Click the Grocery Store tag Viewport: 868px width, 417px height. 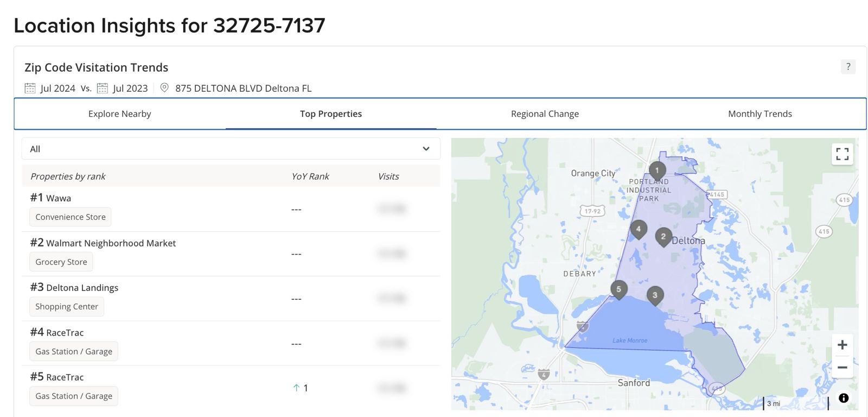(61, 262)
